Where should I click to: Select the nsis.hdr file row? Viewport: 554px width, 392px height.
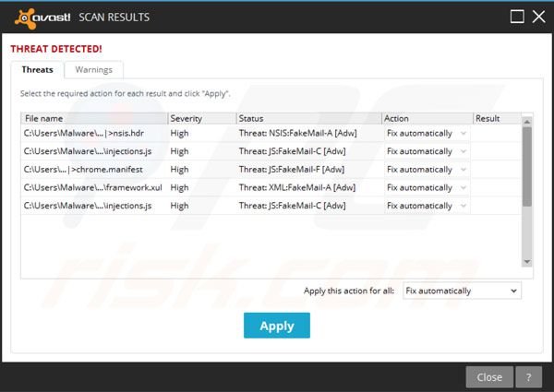(271, 134)
